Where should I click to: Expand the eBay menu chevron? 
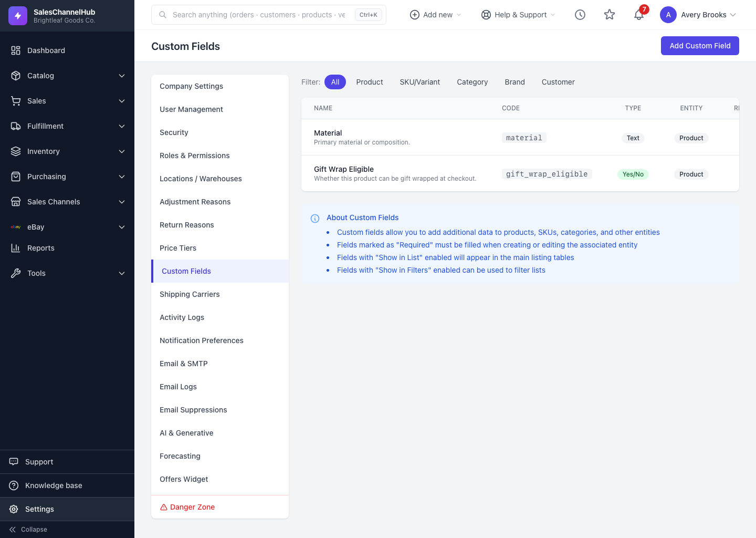pyautogui.click(x=122, y=227)
